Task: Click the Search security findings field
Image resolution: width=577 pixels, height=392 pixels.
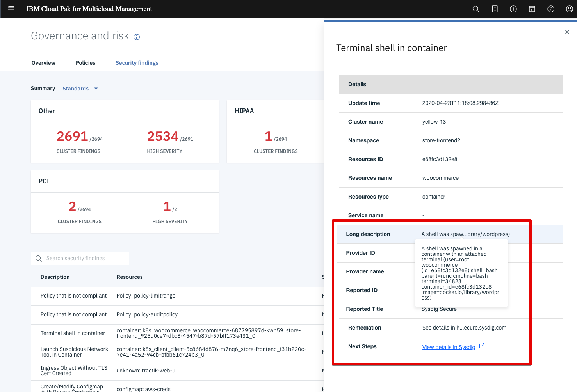Action: click(x=80, y=258)
